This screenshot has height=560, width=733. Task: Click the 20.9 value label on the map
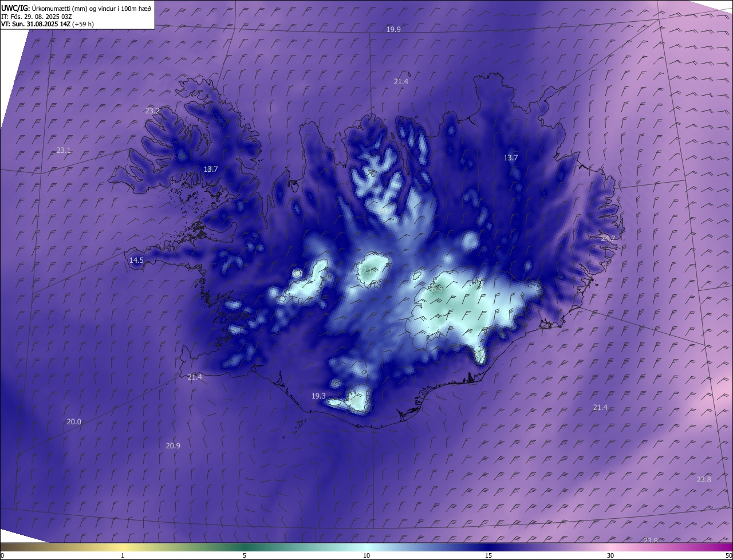pyautogui.click(x=173, y=445)
